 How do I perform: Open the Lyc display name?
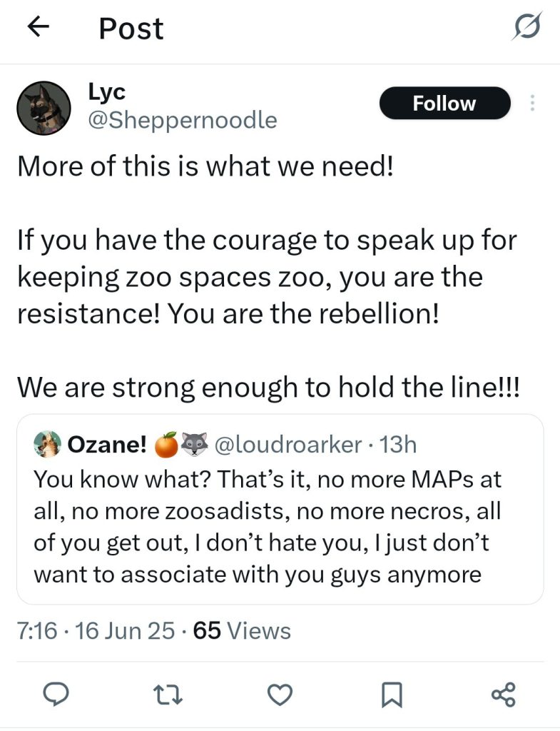pos(107,92)
